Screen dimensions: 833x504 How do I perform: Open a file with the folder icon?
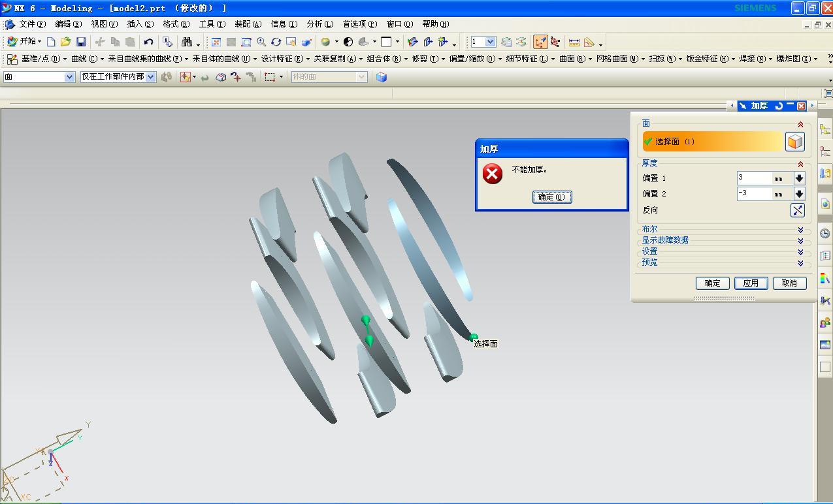65,42
